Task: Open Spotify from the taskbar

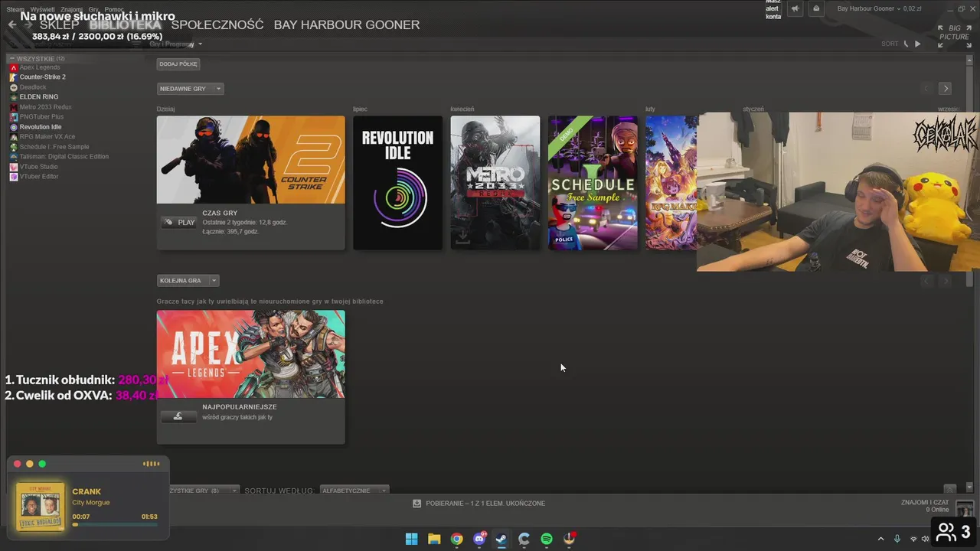Action: pyautogui.click(x=547, y=539)
